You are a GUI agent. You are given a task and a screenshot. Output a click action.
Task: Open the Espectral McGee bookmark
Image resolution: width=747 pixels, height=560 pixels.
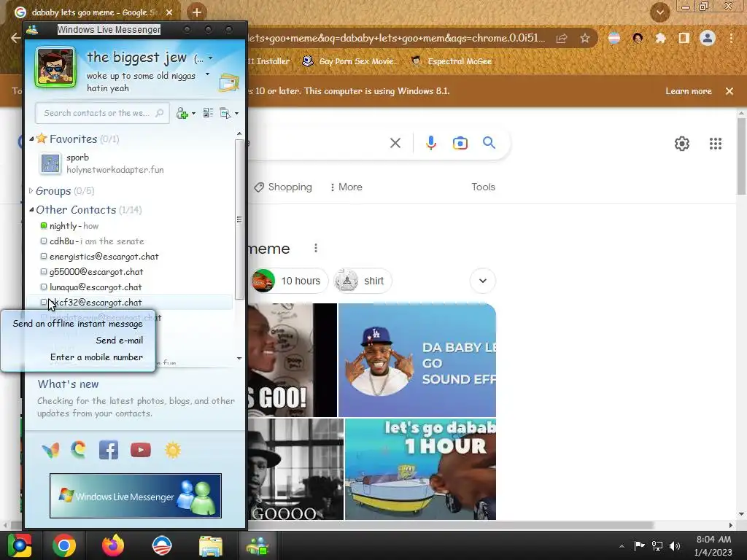point(451,61)
